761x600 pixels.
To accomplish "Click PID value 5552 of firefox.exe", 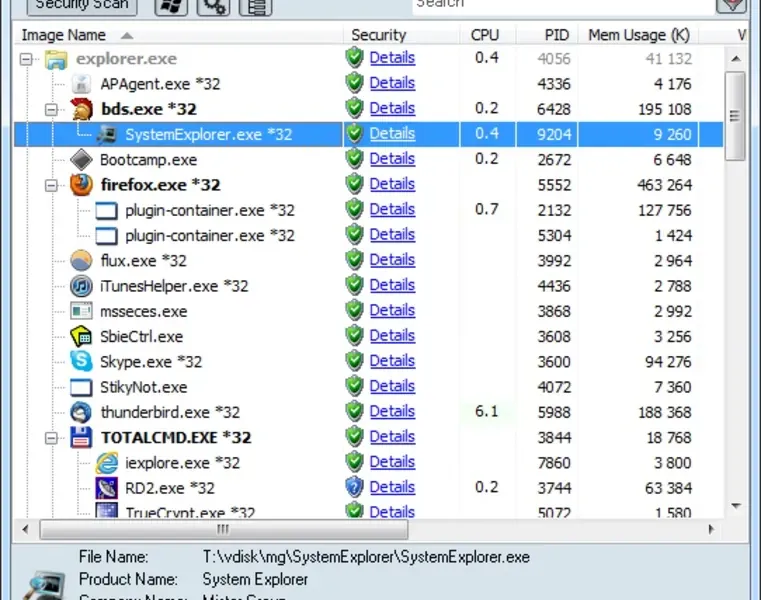I will (x=554, y=185).
